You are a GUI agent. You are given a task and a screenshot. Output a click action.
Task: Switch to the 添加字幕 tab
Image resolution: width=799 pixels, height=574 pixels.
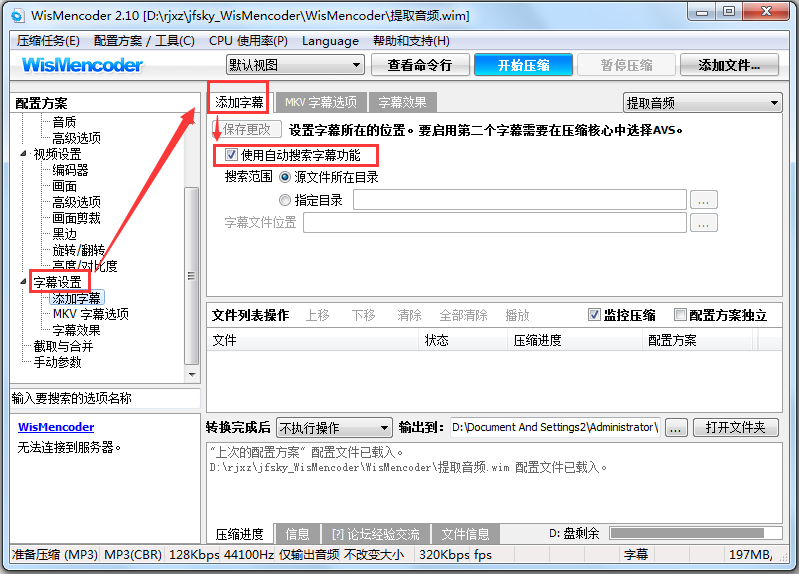(x=239, y=102)
